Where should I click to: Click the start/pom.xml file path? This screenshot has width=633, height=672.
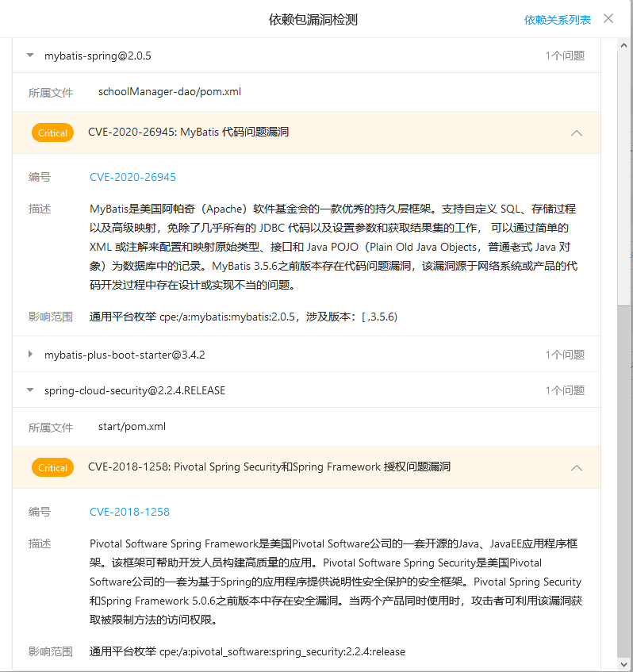132,426
